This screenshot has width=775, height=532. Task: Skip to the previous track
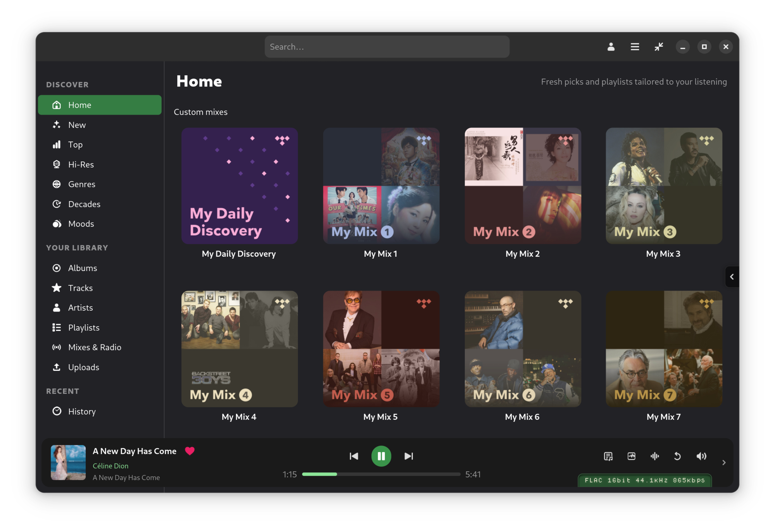pos(354,456)
